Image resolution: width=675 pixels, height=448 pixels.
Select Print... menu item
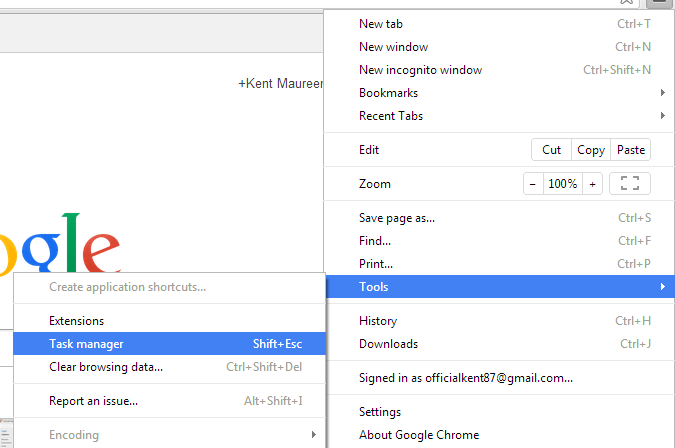pos(499,264)
